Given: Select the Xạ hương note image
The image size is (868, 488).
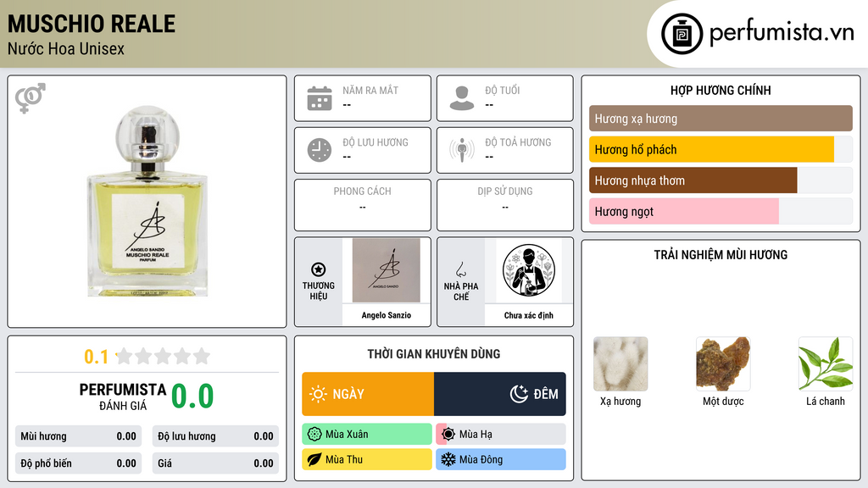Looking at the screenshot, I should (620, 363).
